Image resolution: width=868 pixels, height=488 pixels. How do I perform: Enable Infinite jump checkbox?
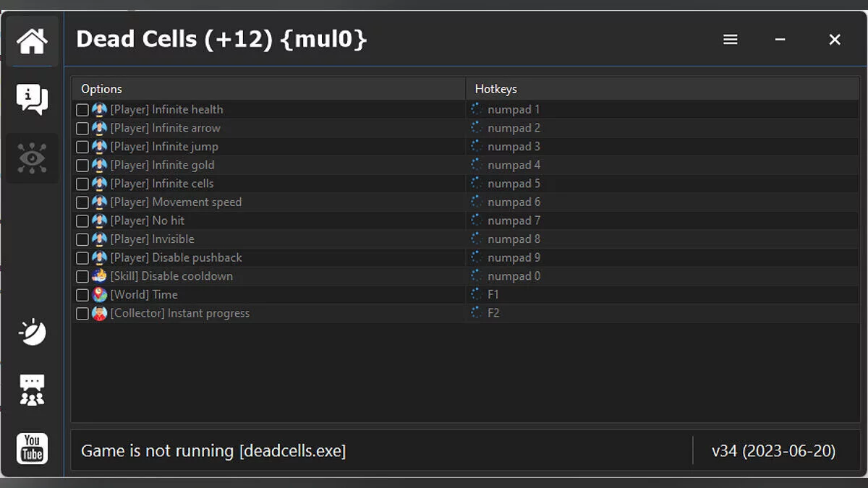pyautogui.click(x=82, y=147)
